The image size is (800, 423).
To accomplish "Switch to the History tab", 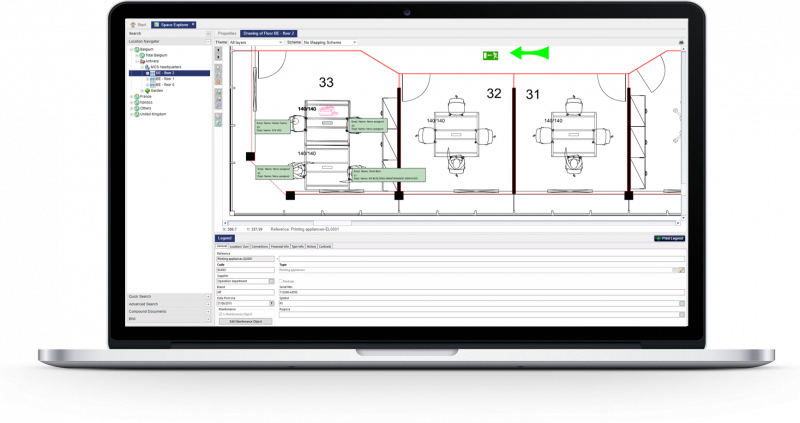I will (x=311, y=246).
